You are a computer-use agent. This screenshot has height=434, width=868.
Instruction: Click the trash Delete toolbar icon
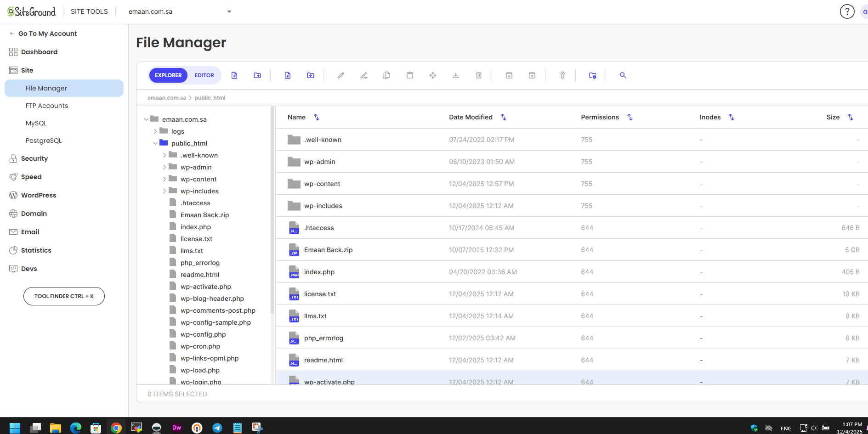[478, 75]
